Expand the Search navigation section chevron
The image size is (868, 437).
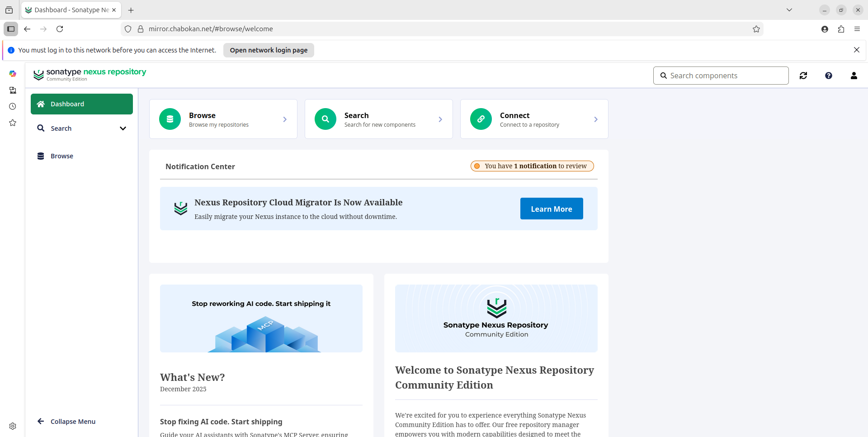click(x=123, y=128)
